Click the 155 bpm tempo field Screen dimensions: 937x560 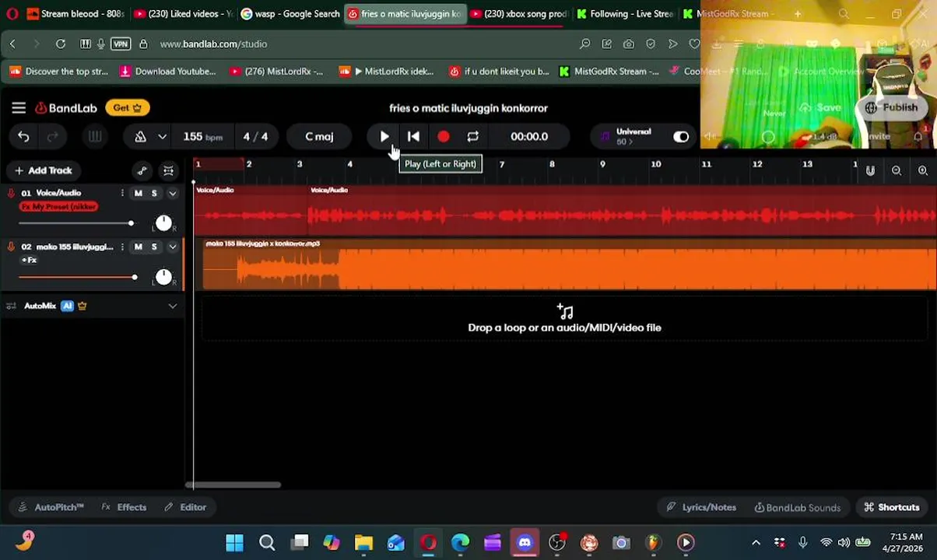[202, 137]
